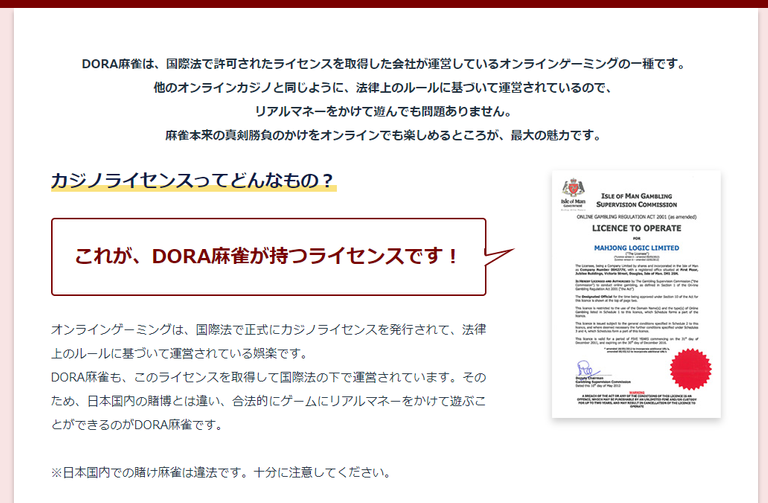Click line "麻雀本来の真剣勝負のかけを"
This screenshot has height=503, width=768.
pyautogui.click(x=384, y=135)
